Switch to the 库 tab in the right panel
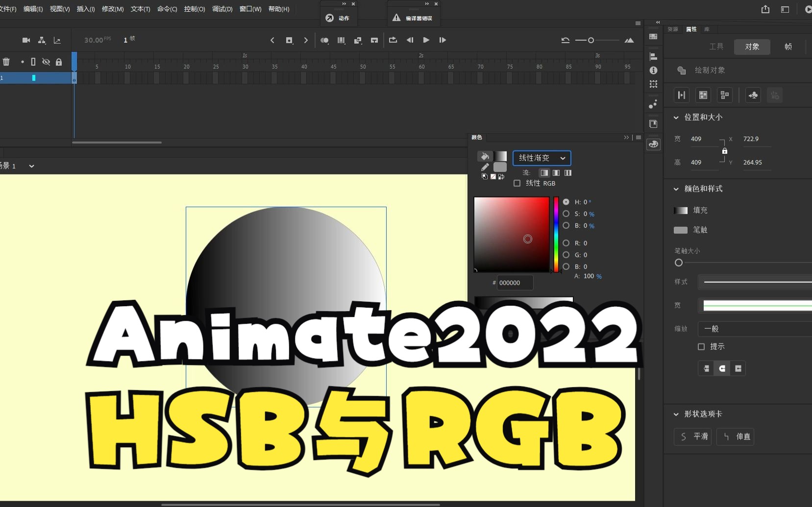This screenshot has height=507, width=812. point(706,29)
